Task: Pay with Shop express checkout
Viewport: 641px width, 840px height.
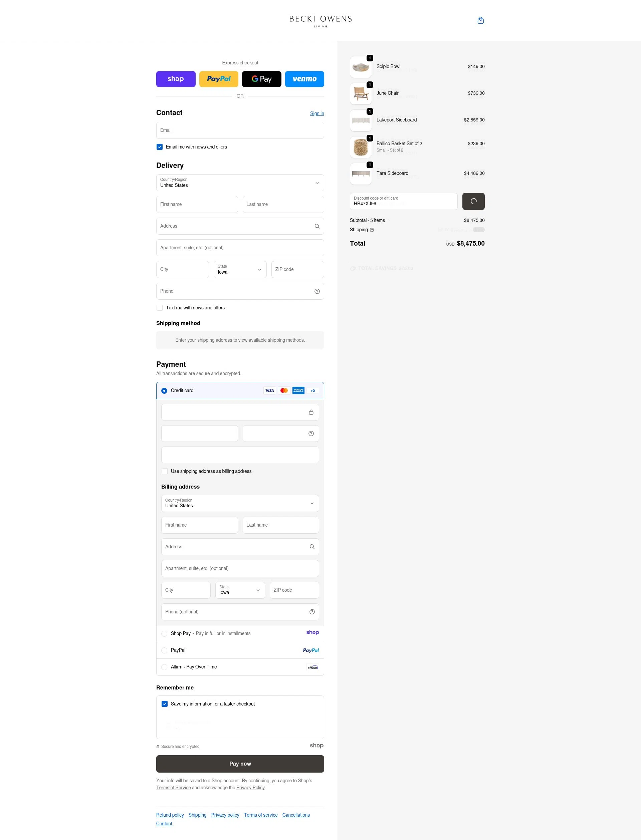Action: pyautogui.click(x=176, y=79)
